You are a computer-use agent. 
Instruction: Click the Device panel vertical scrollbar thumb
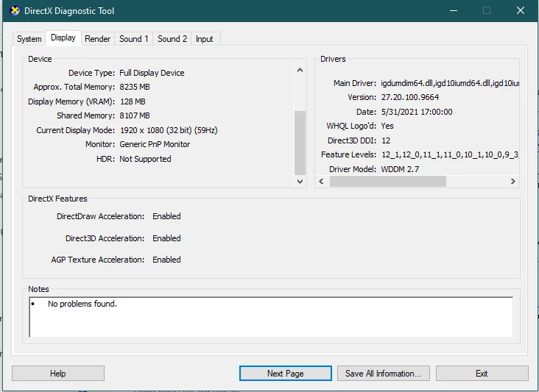(x=300, y=143)
